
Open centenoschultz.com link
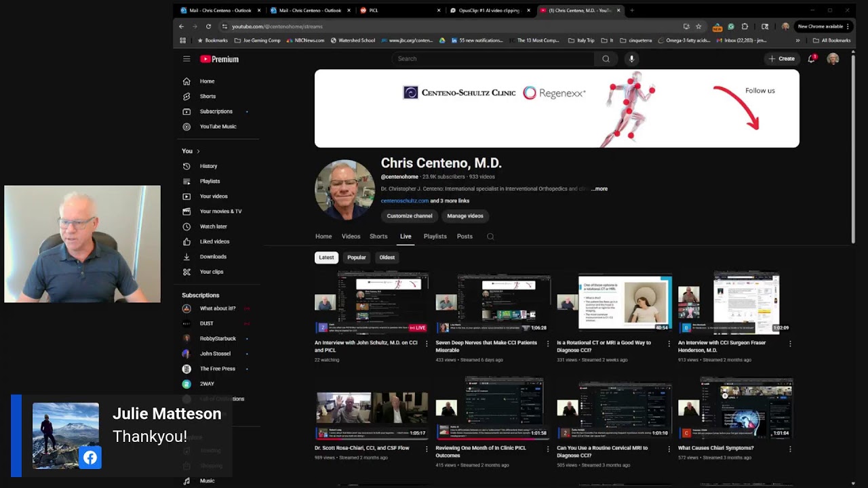405,201
